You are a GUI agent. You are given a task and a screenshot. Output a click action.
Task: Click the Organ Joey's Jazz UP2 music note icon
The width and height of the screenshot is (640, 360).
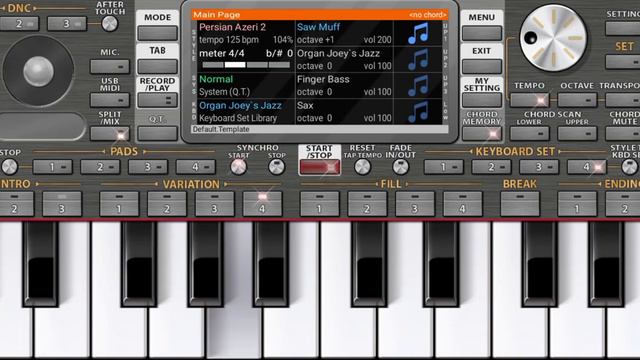click(x=418, y=59)
